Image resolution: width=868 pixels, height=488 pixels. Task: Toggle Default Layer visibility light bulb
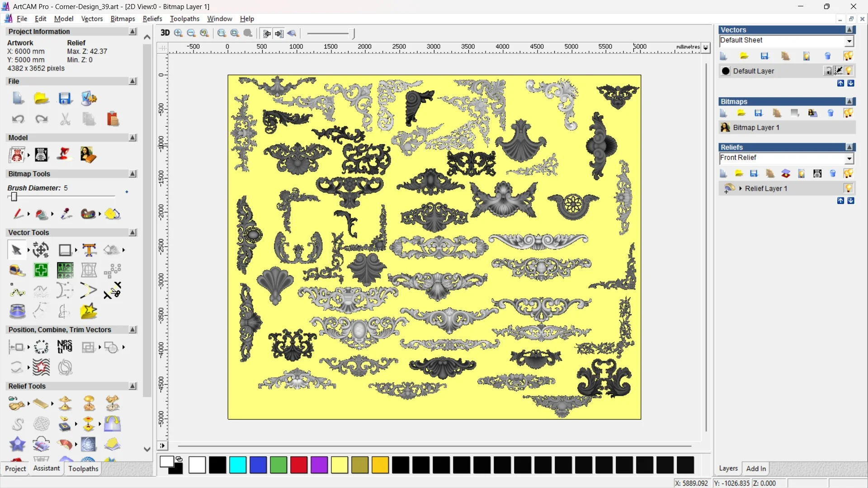coord(849,71)
